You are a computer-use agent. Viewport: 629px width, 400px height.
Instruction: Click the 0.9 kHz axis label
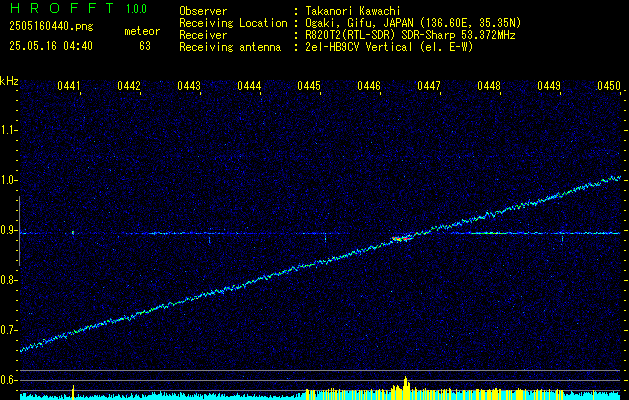coord(8,230)
